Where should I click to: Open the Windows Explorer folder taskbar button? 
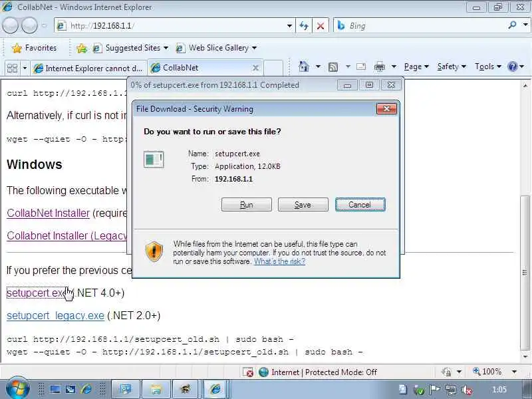[156, 389]
